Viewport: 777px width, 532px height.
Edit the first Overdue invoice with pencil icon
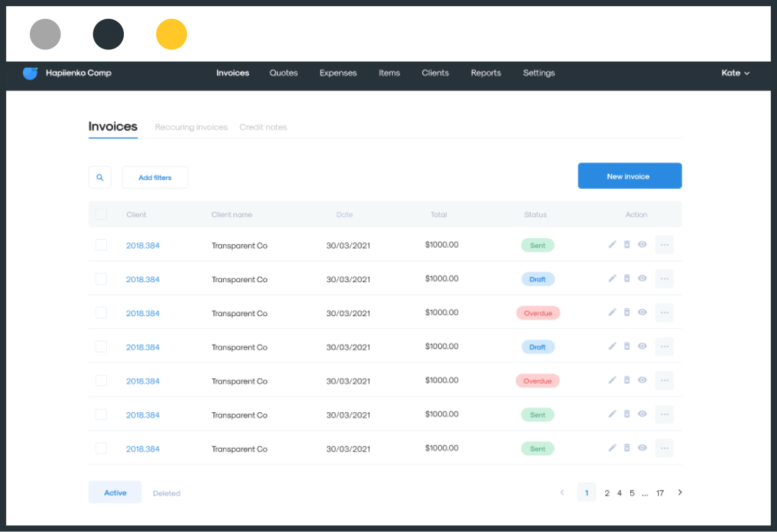click(x=612, y=313)
